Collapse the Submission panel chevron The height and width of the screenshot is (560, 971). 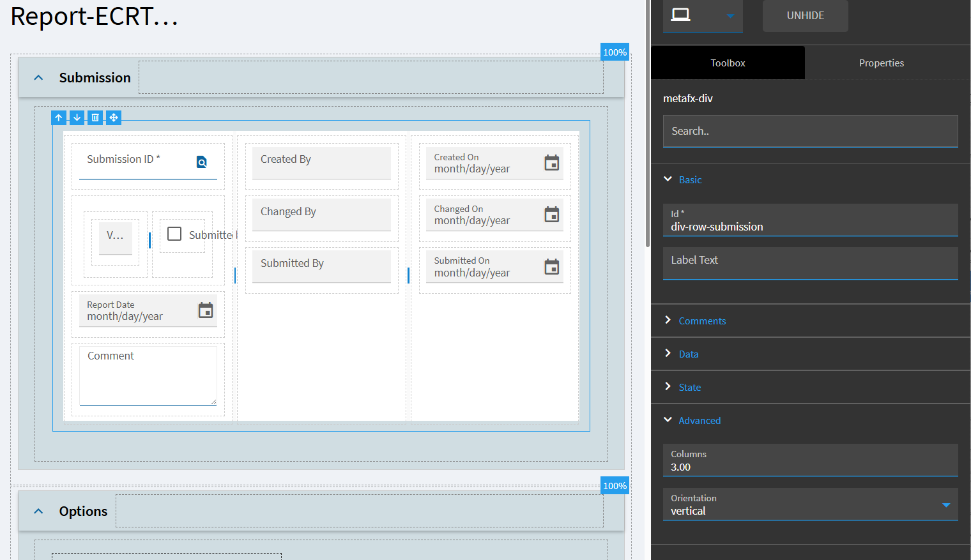click(38, 78)
